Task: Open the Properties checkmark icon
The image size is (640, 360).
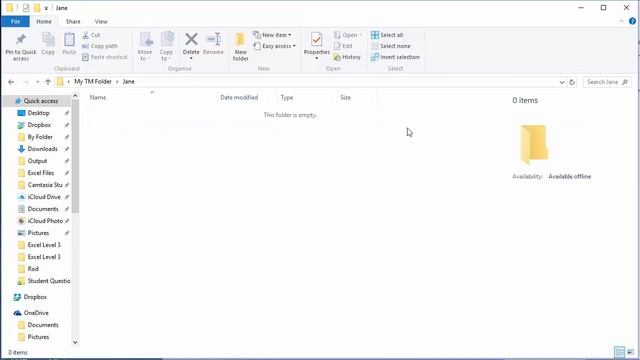Action: (316, 40)
